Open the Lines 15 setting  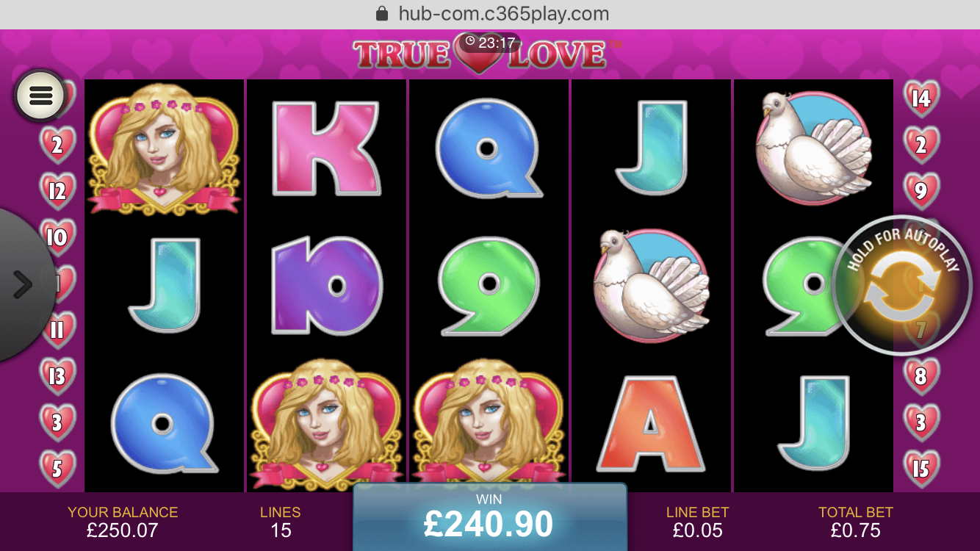coord(281,522)
